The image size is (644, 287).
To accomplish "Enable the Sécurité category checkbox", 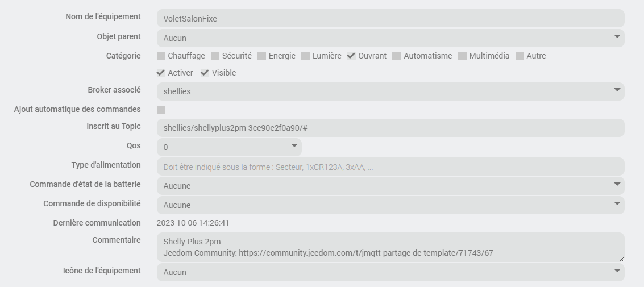I will pos(215,56).
